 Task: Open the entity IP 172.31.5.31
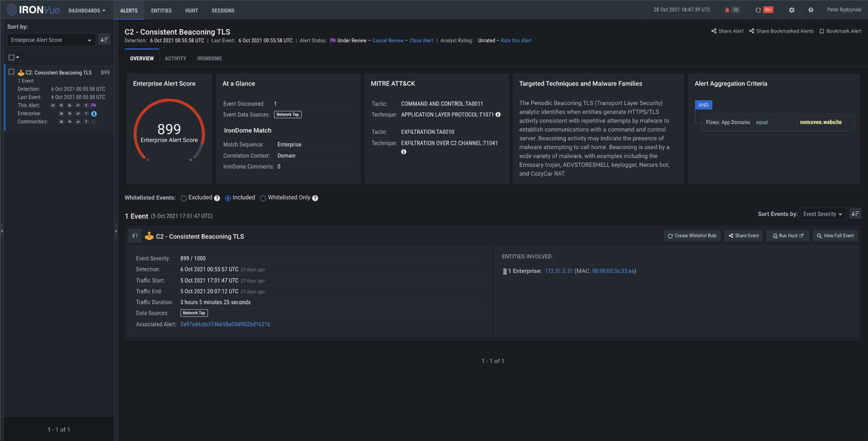pyautogui.click(x=558, y=271)
